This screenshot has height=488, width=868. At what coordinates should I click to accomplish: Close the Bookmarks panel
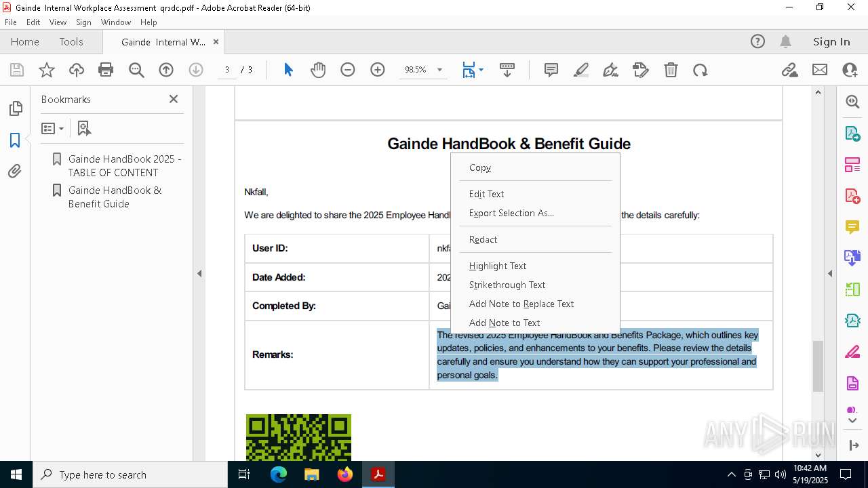(174, 99)
